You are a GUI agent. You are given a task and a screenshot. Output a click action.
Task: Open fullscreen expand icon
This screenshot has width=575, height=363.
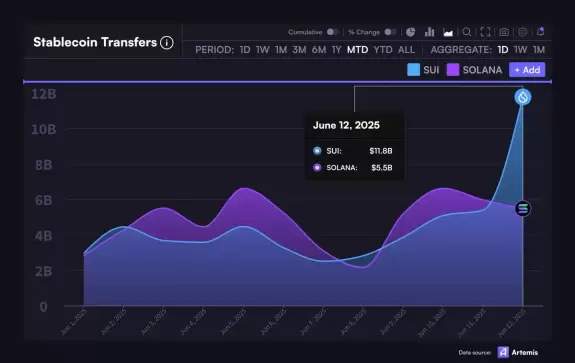click(486, 32)
